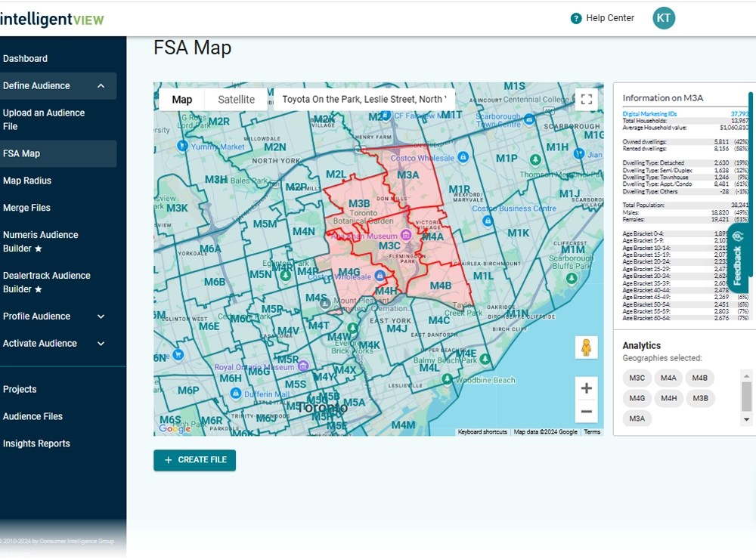Click the Analytics list scroll down arrow
Screen dimensions: 756x559
tap(746, 419)
